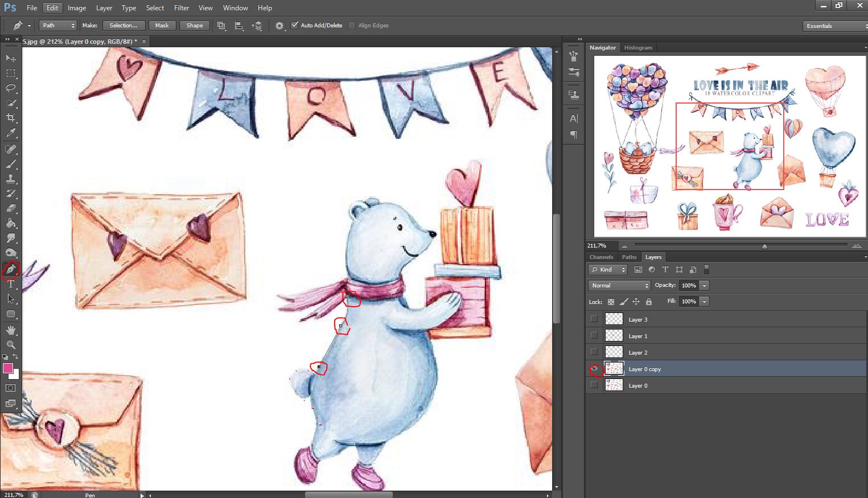Image resolution: width=868 pixels, height=498 pixels.
Task: Toggle Auto Add/Delete checkbox
Action: 294,26
